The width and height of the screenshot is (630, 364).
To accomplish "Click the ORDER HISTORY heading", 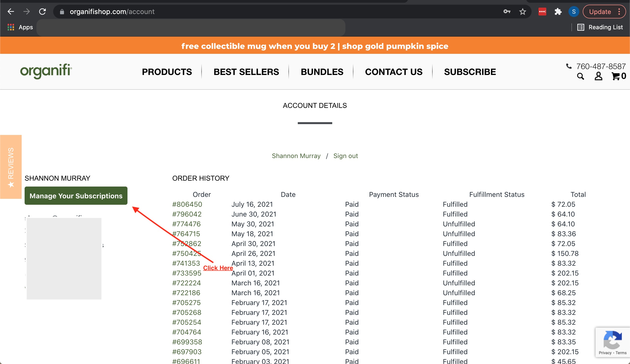I will coord(201,178).
